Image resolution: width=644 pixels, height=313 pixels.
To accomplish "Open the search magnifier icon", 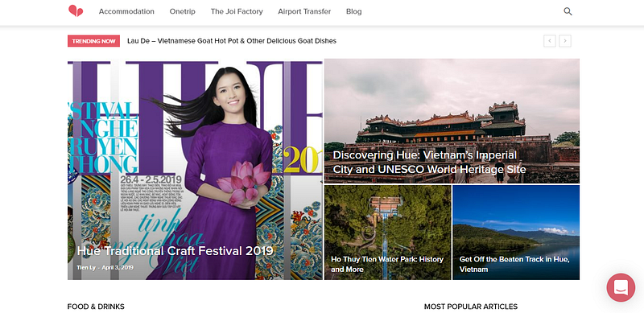I will click(x=568, y=11).
